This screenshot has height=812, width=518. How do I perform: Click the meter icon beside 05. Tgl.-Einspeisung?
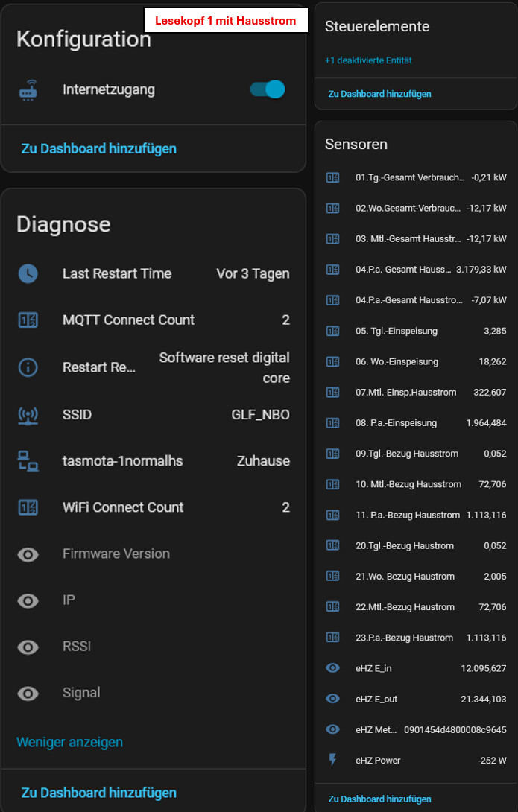(x=333, y=331)
